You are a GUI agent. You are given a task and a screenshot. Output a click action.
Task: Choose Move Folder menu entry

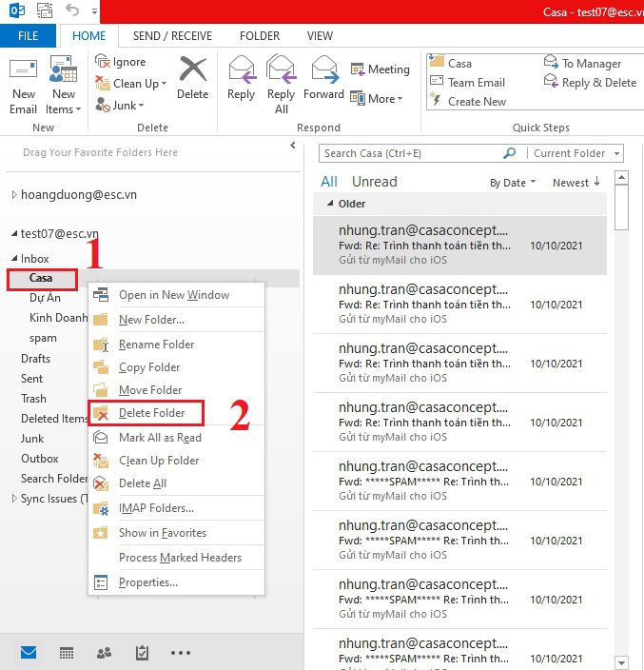tap(176, 389)
